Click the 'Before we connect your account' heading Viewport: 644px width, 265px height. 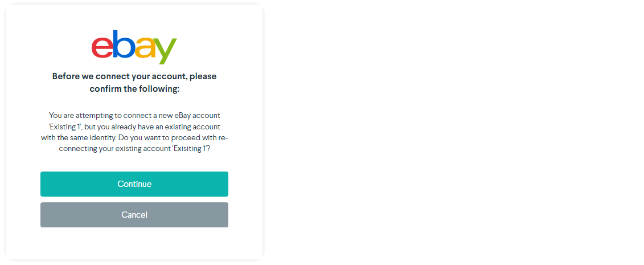(x=134, y=76)
